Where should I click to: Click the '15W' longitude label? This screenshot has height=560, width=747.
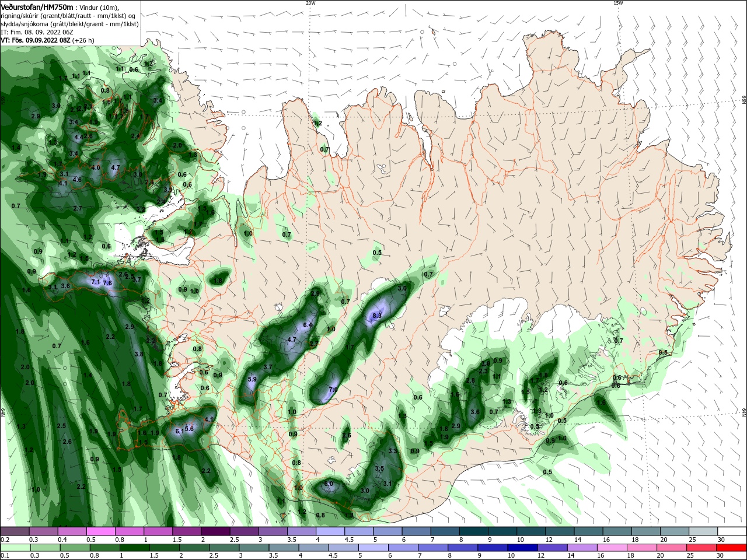click(x=618, y=3)
